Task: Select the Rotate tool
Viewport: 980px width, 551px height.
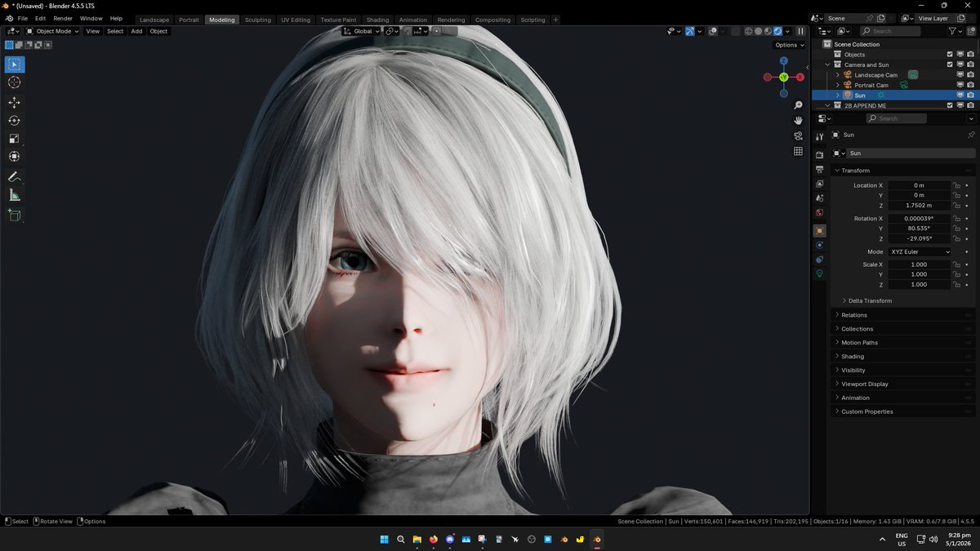Action: [14, 121]
